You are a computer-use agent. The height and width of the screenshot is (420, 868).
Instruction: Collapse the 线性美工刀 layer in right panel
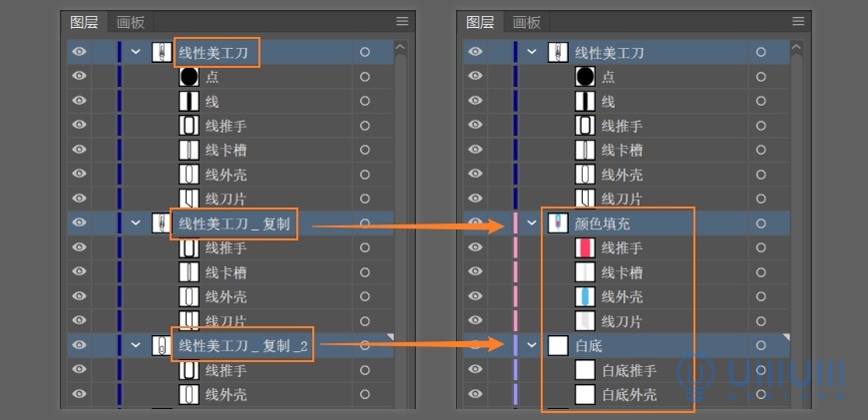tap(532, 52)
